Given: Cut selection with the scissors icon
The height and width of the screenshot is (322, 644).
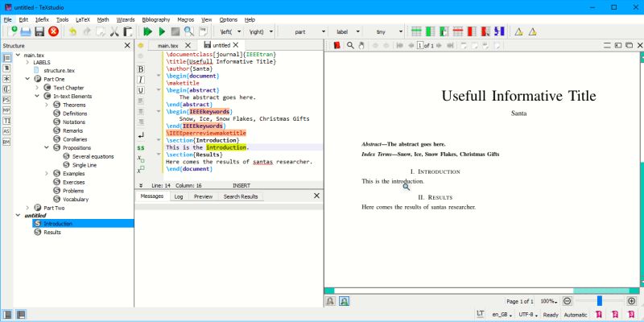Looking at the screenshot, I should pos(114,31).
